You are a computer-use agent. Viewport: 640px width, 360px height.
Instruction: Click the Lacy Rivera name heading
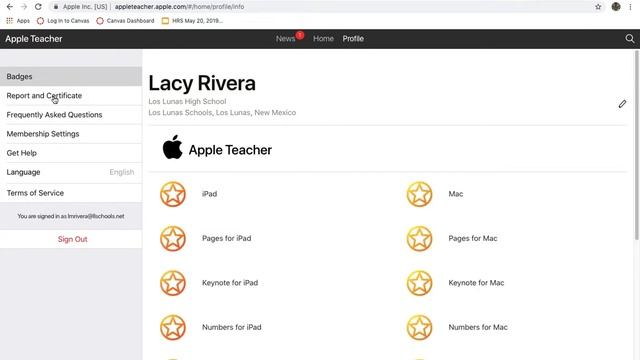click(202, 83)
